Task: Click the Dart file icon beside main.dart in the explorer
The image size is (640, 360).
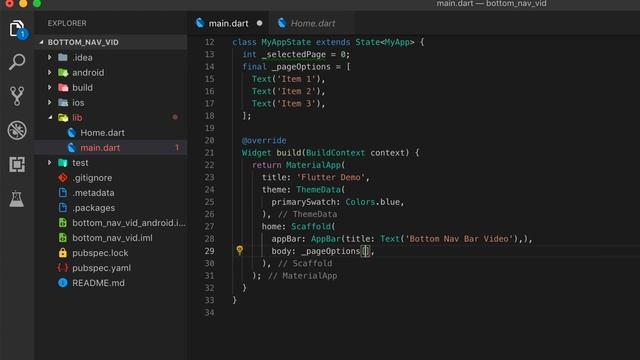Action: click(x=72, y=148)
